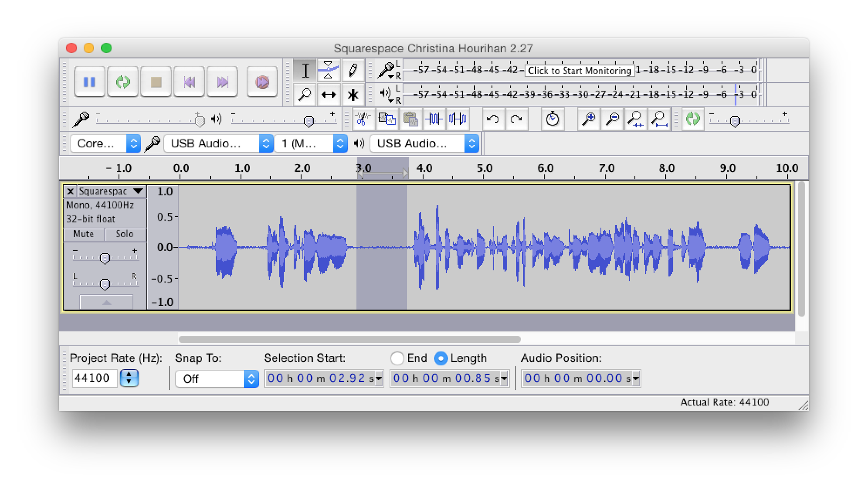The width and height of the screenshot is (868, 491).
Task: Click the Redo arrow
Action: 516,119
